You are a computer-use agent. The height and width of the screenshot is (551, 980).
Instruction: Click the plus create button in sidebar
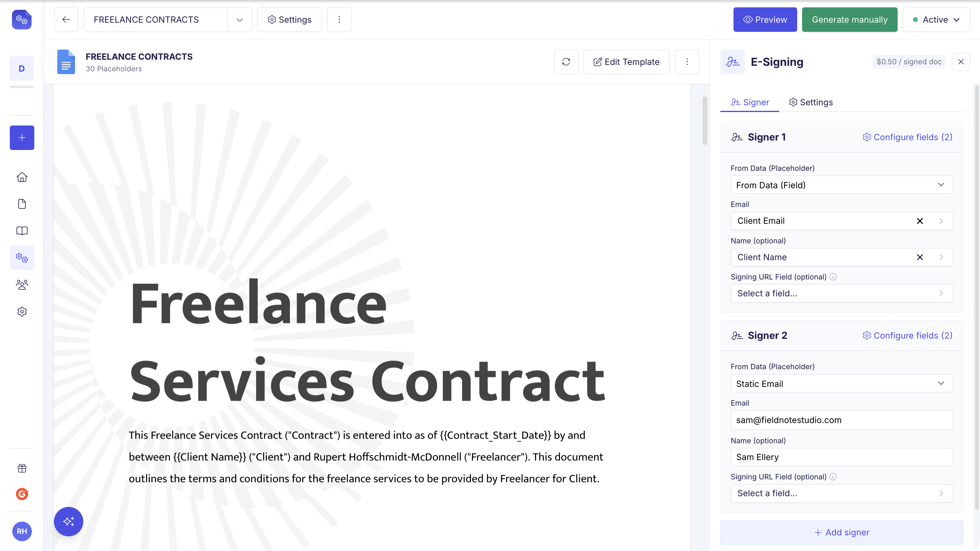pos(22,138)
